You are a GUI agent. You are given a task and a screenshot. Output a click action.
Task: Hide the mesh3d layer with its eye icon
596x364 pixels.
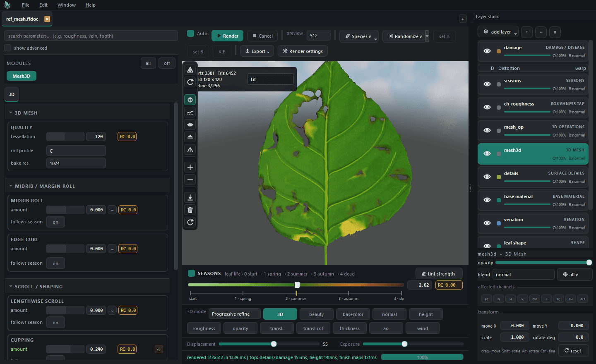tap(487, 153)
